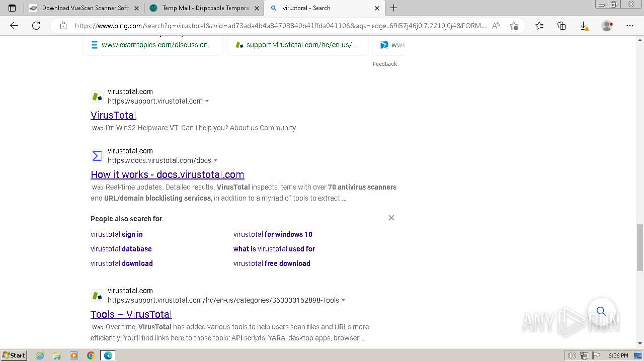Open Read aloud icon in address bar
The image size is (644, 362).
[x=496, y=26]
